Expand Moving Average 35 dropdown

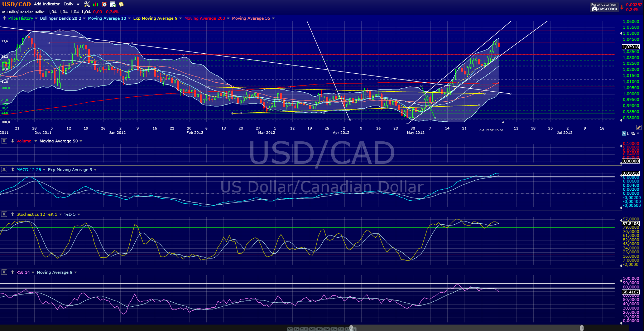pos(273,18)
